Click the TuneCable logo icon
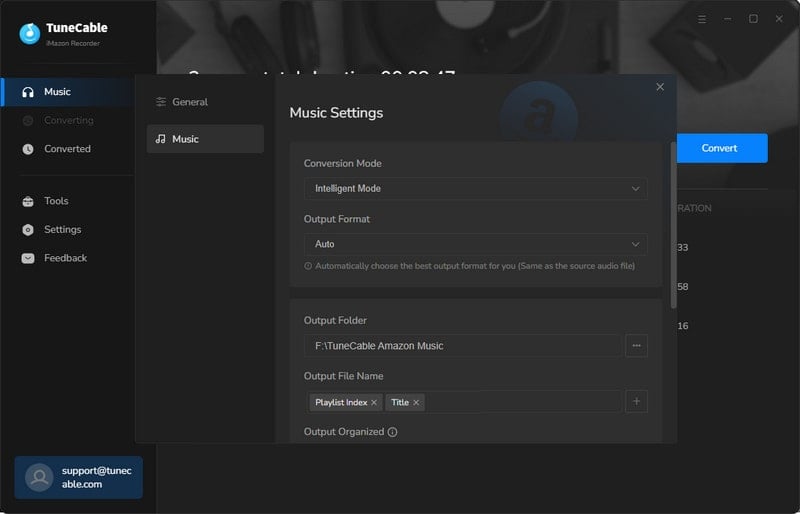800x514 pixels. coord(30,34)
